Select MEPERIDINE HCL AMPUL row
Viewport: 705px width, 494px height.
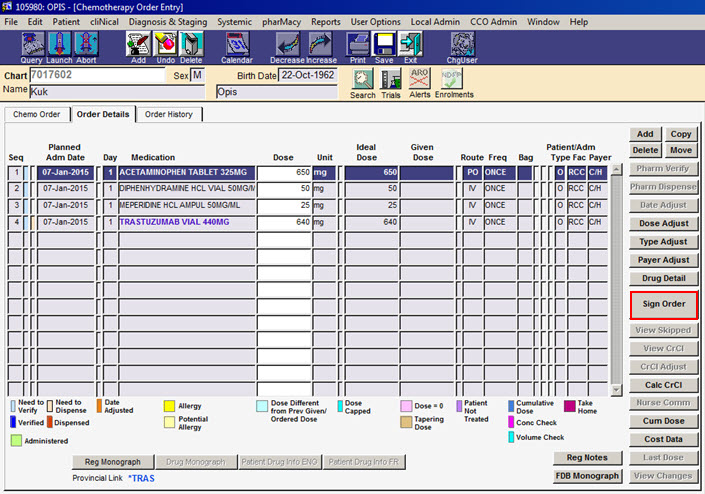click(x=186, y=205)
